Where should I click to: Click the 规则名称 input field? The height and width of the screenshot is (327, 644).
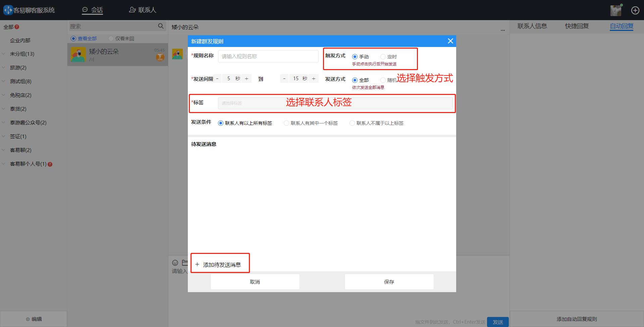click(x=268, y=56)
